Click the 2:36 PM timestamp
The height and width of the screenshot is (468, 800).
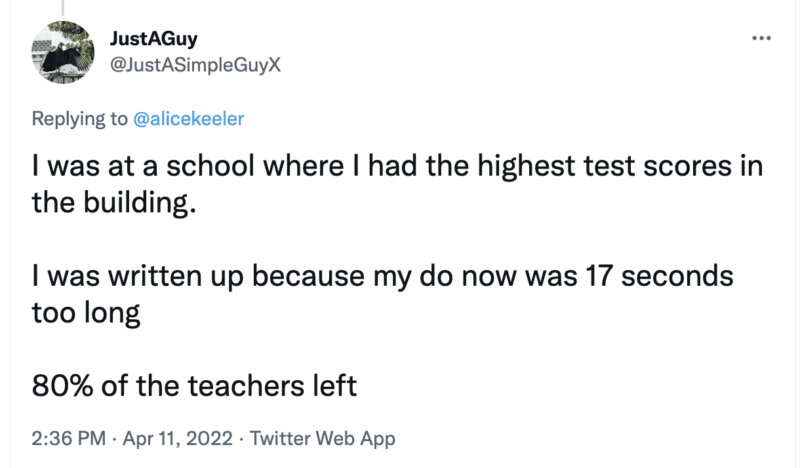pyautogui.click(x=69, y=438)
